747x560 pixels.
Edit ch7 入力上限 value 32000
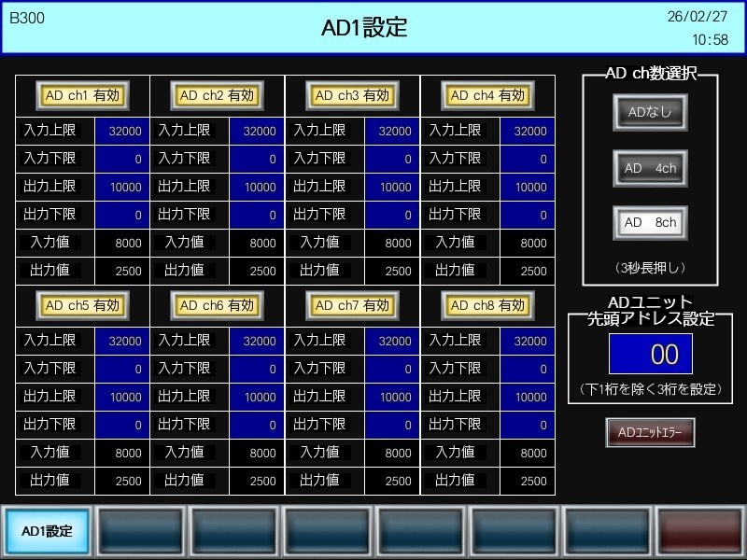tap(392, 341)
